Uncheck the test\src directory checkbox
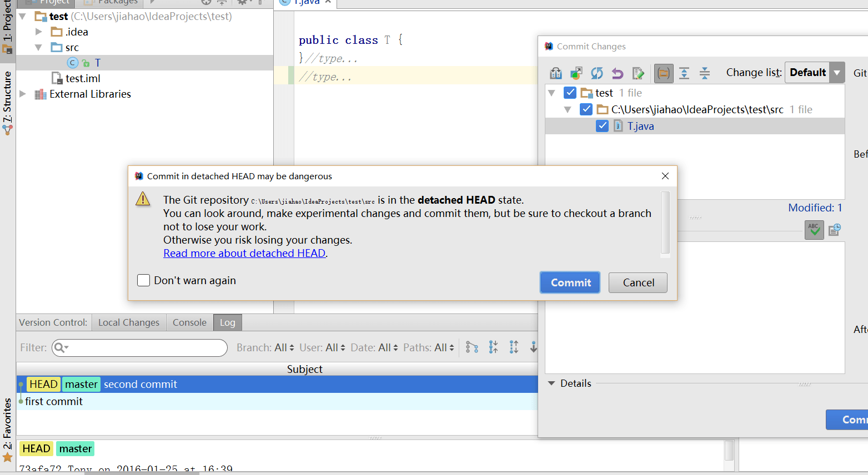Screen dimensions: 868x475 [x=586, y=109]
